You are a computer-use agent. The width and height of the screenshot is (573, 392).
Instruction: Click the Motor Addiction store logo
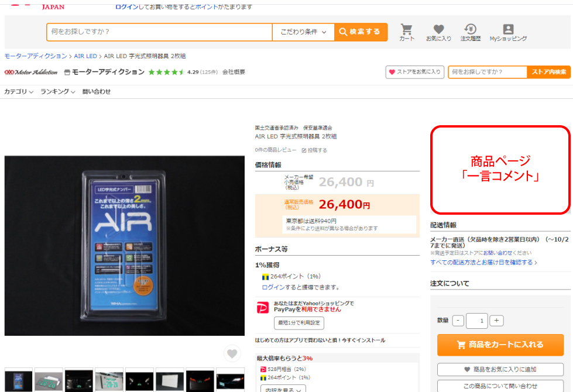[31, 72]
